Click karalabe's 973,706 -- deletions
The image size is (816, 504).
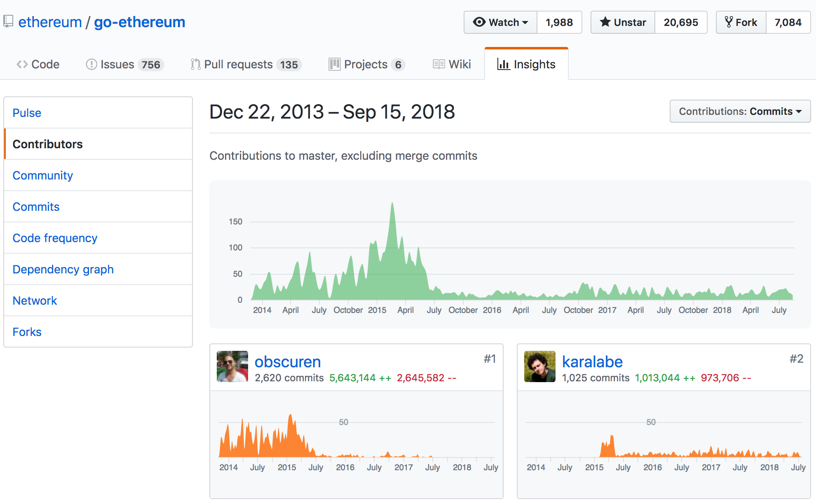click(x=726, y=378)
